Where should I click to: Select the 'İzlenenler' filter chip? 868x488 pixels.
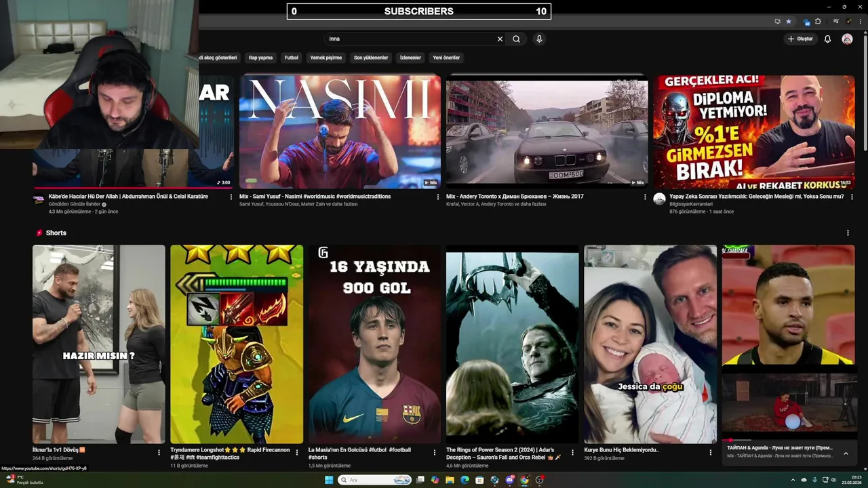[x=410, y=58]
